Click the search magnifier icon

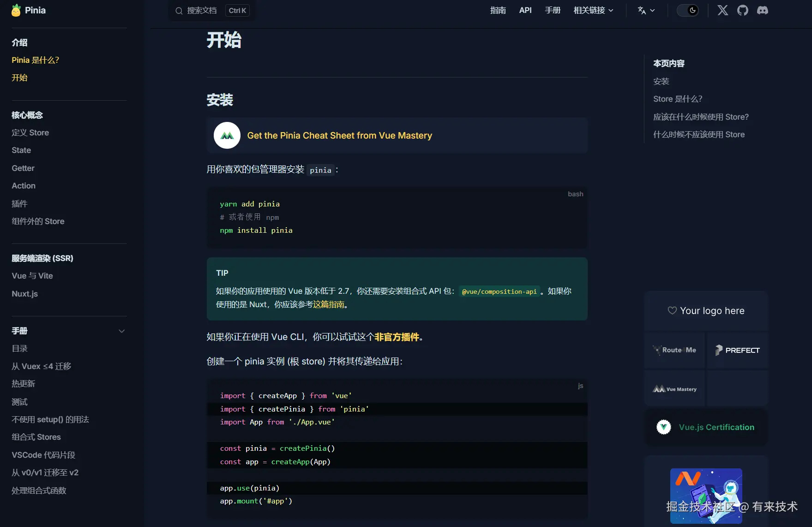[x=179, y=11]
